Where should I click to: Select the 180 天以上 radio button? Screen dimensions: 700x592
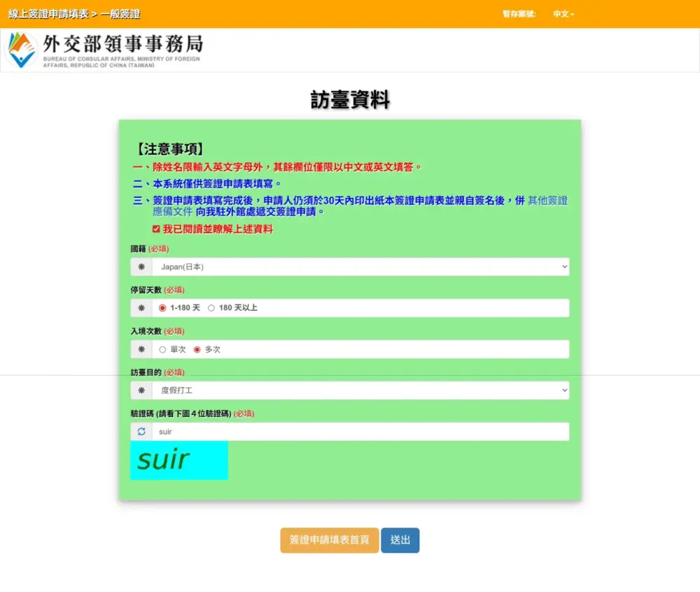click(x=211, y=308)
